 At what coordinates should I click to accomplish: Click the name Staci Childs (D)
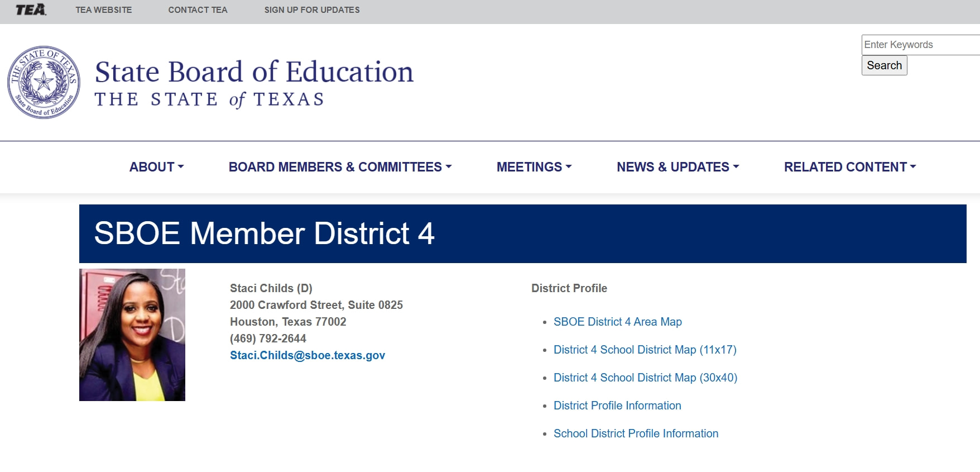coord(271,288)
